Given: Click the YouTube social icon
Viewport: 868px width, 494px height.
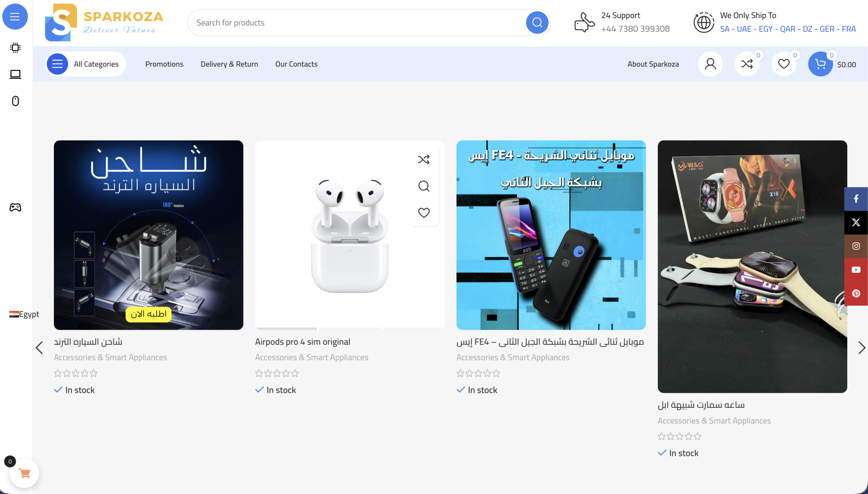Looking at the screenshot, I should click(x=856, y=270).
